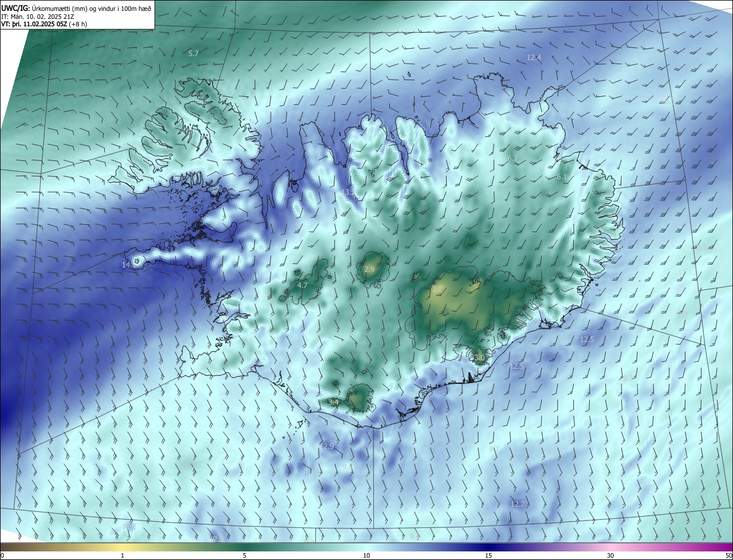Select the 14.2 value label at Snæfellsnes tip
The height and width of the screenshot is (560, 733).
129,265
